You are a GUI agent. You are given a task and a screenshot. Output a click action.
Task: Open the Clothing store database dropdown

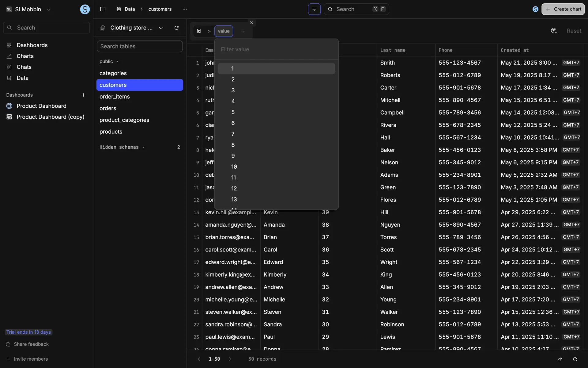[x=161, y=28]
